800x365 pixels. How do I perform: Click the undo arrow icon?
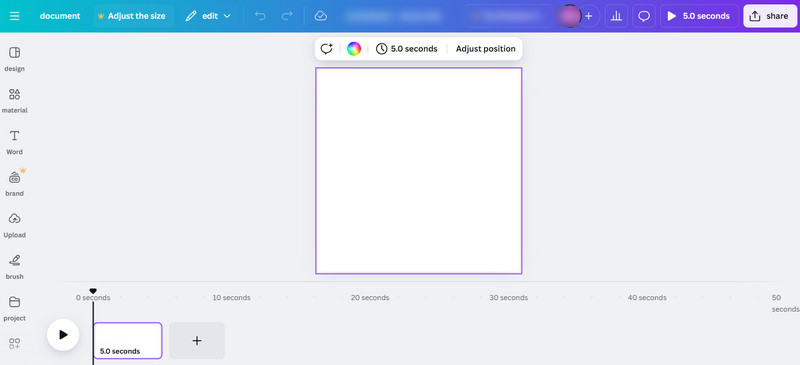pos(260,16)
